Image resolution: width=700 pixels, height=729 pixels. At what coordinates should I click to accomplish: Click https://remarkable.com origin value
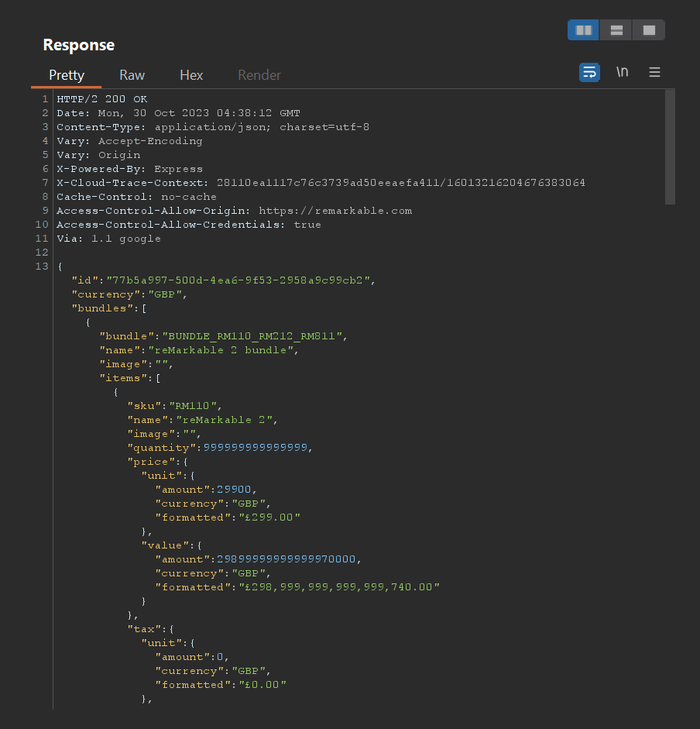335,211
